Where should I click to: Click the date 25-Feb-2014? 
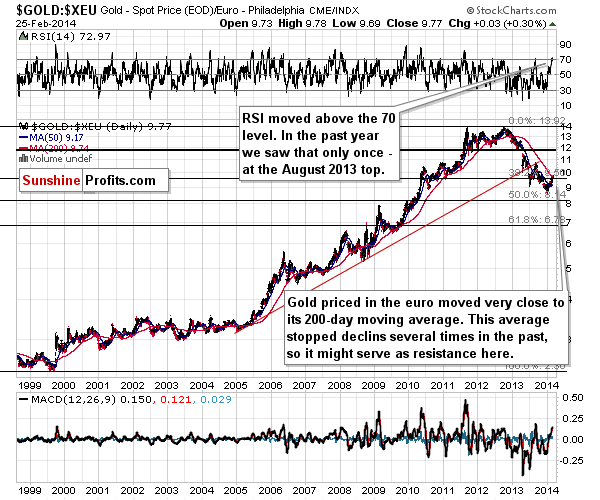click(46, 24)
